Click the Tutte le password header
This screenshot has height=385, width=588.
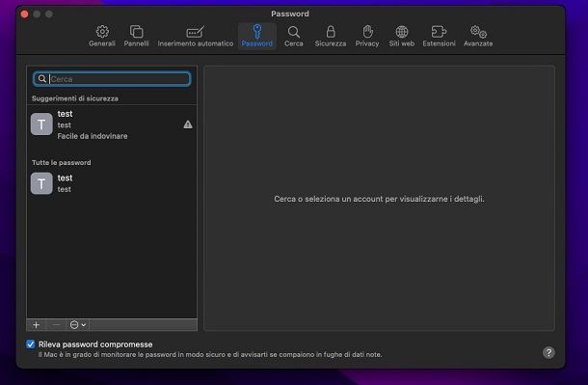click(x=61, y=162)
